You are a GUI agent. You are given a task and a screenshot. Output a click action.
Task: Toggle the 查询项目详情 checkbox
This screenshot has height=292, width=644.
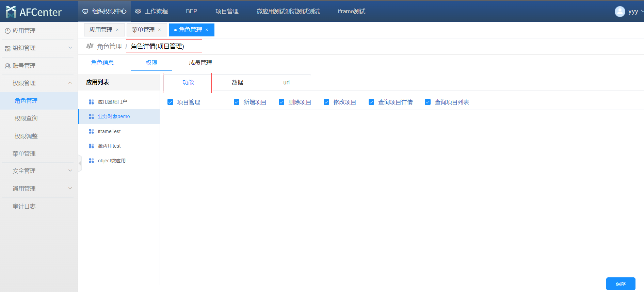tap(371, 102)
